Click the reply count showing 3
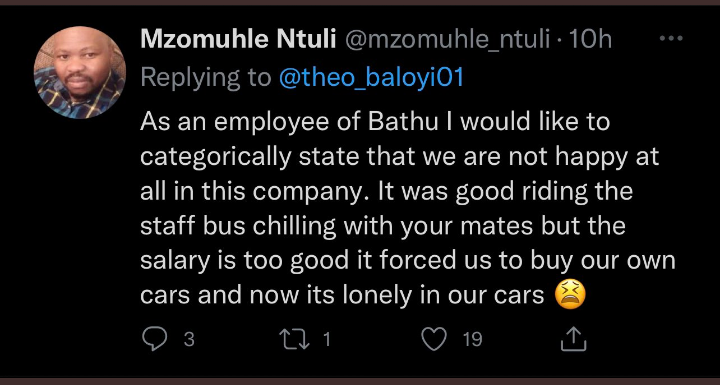 [x=189, y=340]
